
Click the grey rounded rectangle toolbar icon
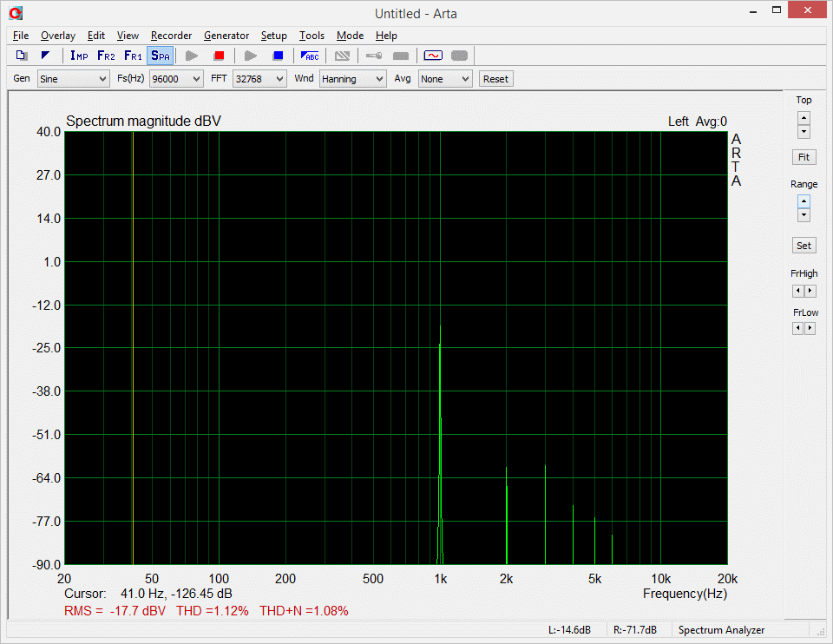click(460, 56)
